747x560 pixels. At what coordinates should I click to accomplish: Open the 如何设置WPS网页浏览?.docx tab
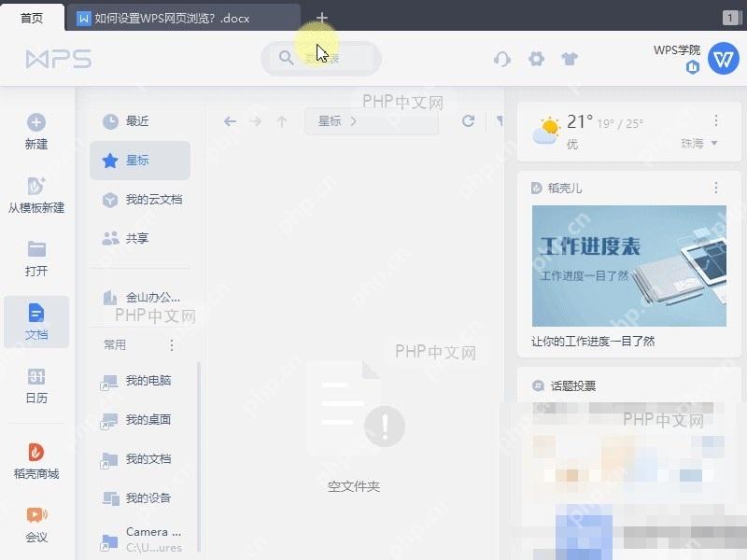click(183, 18)
